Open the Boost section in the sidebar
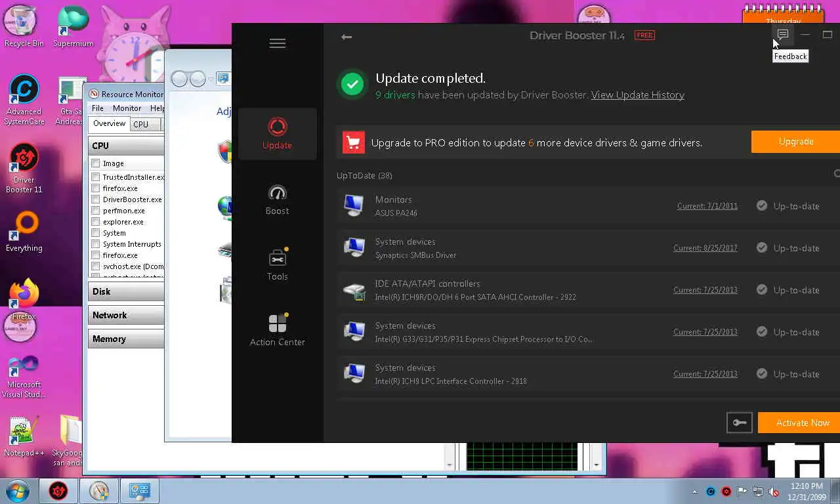840x504 pixels. [277, 199]
